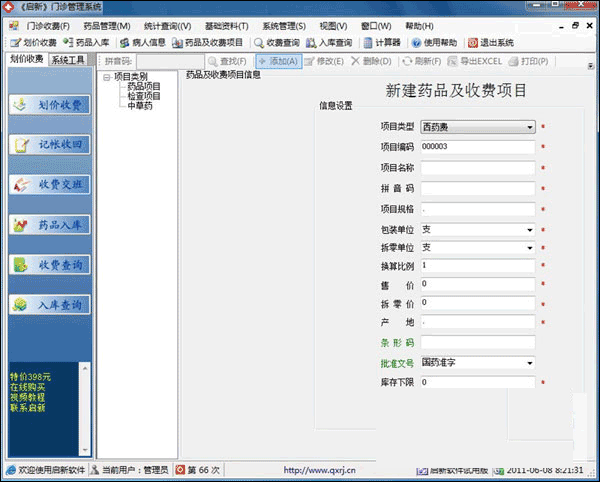This screenshot has height=482, width=600.
Task: Open the 系统管理(S) menu
Action: pos(284,26)
